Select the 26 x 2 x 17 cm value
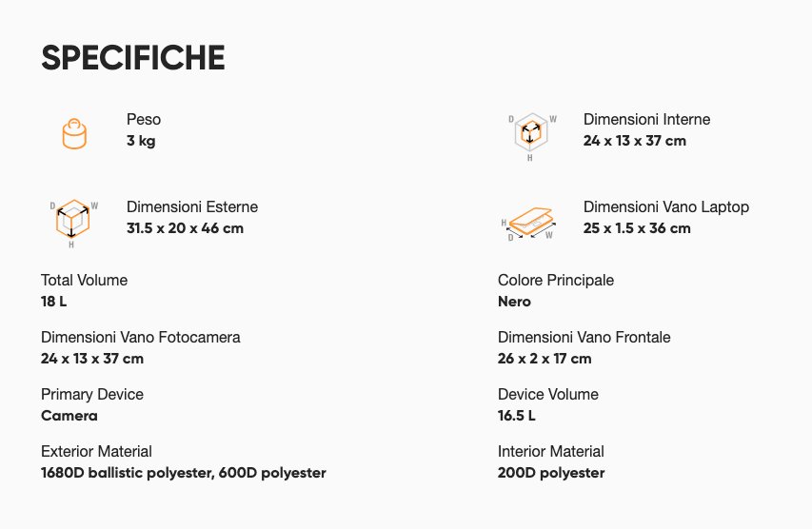 [x=545, y=359]
